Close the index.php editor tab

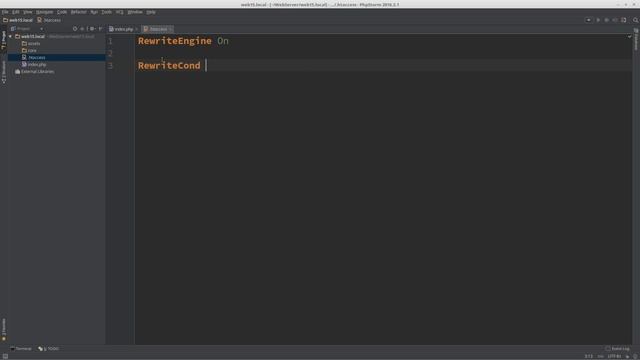[136, 29]
